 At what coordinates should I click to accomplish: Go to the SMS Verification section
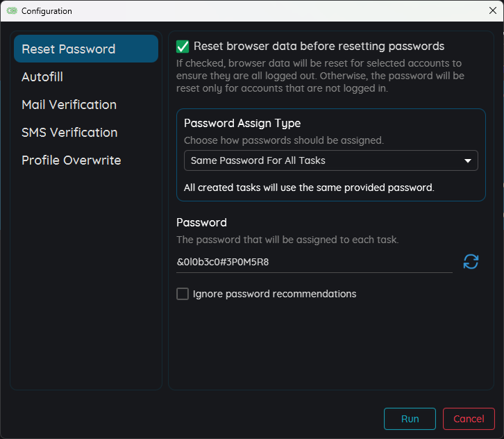point(69,133)
